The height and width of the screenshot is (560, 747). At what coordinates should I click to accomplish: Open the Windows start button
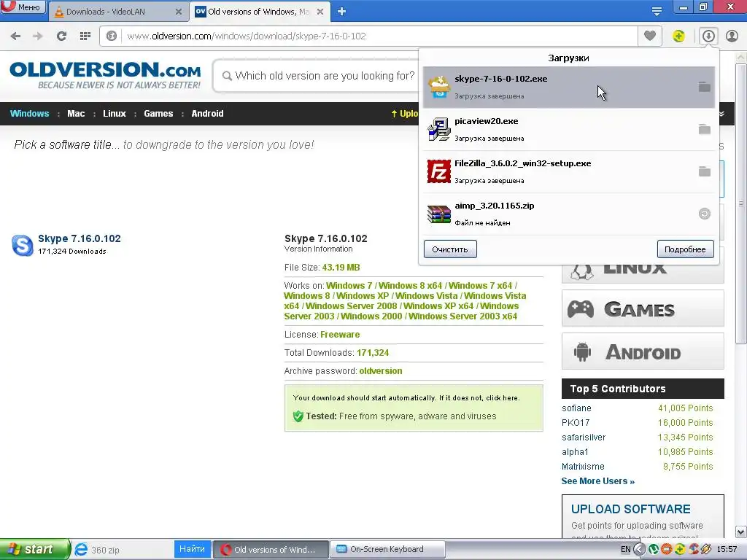tap(35, 549)
